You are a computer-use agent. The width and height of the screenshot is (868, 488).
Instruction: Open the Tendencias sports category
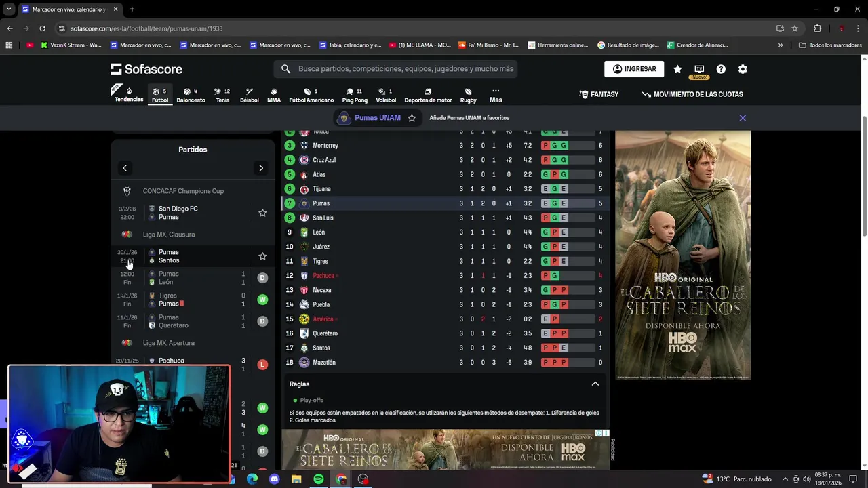129,95
